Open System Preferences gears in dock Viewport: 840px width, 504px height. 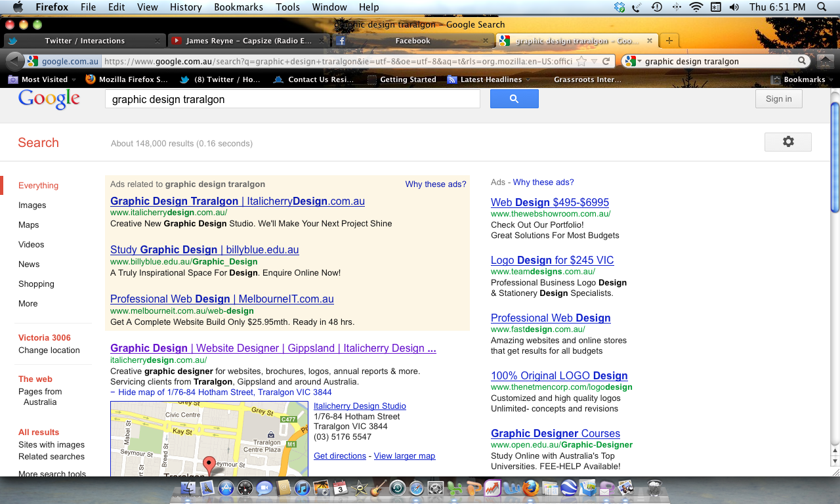point(435,488)
